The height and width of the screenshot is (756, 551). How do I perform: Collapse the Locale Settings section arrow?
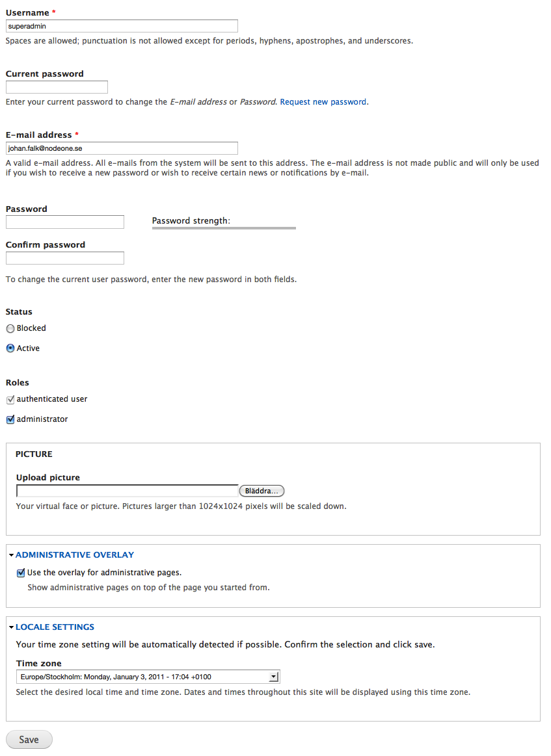click(x=12, y=627)
